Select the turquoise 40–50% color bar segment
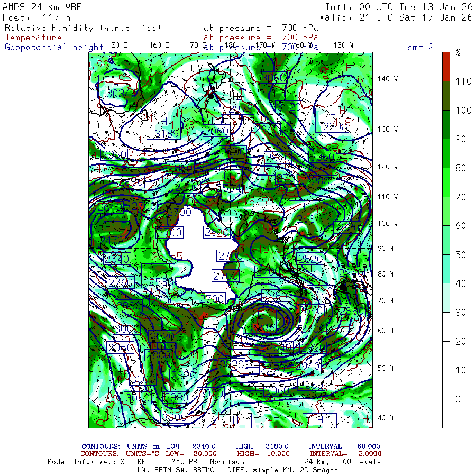 point(446,268)
